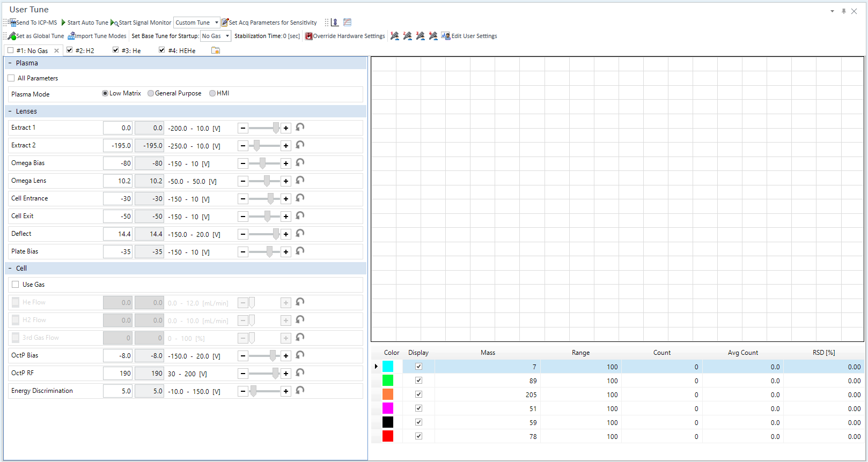Reset Cell Entrance with undo icon

click(300, 198)
